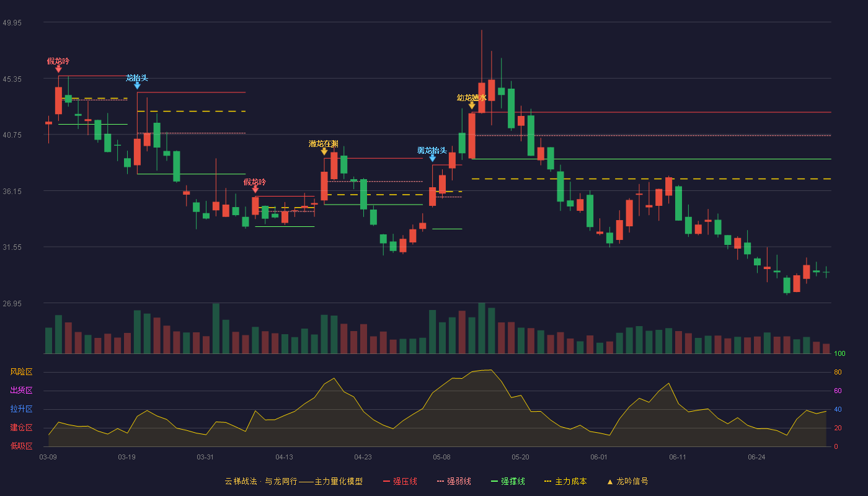
Task: Click the 20 indicator scale value
Action: click(x=838, y=428)
